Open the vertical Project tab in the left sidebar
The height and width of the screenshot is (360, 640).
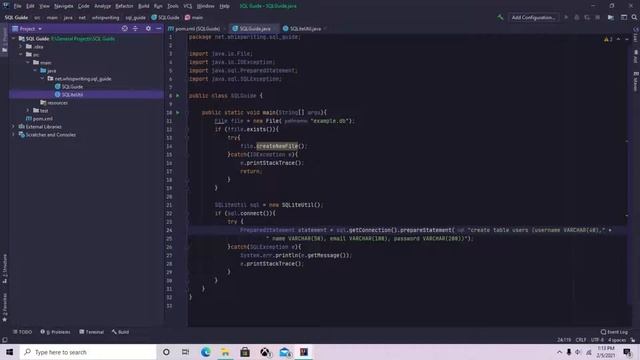tap(4, 39)
